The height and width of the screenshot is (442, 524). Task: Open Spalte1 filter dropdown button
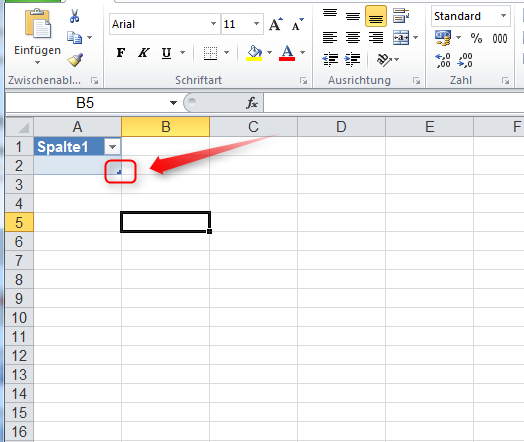click(113, 147)
